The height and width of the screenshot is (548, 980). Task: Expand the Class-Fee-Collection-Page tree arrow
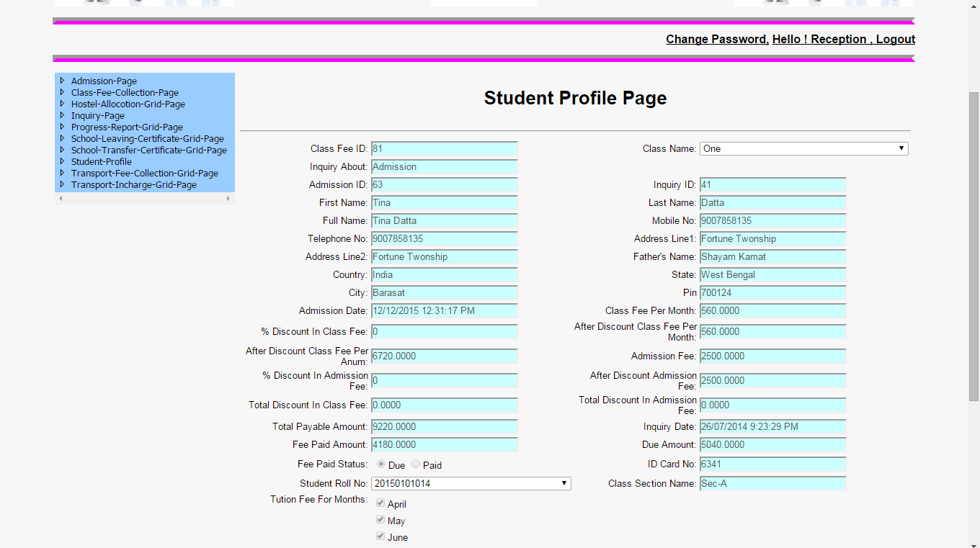[63, 92]
